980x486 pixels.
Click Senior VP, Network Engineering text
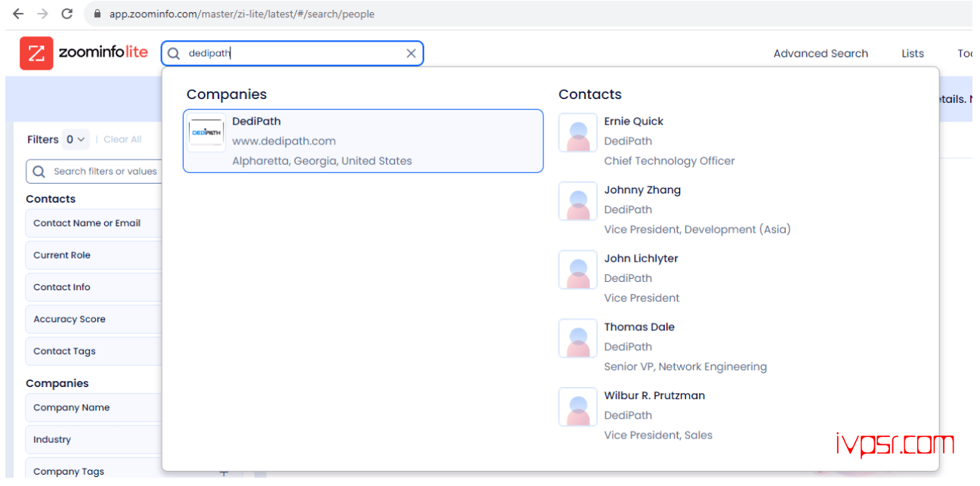click(685, 367)
